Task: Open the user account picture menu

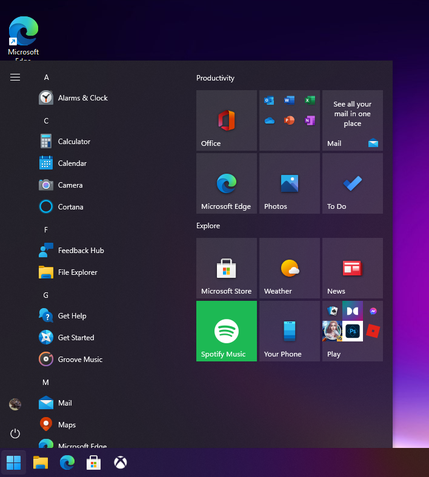Action: point(15,404)
